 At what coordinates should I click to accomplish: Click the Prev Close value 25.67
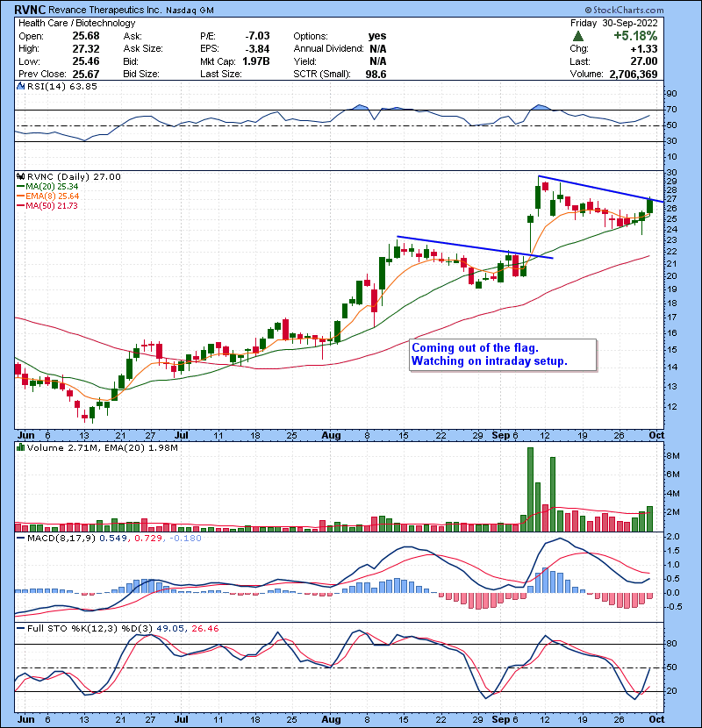tap(86, 75)
